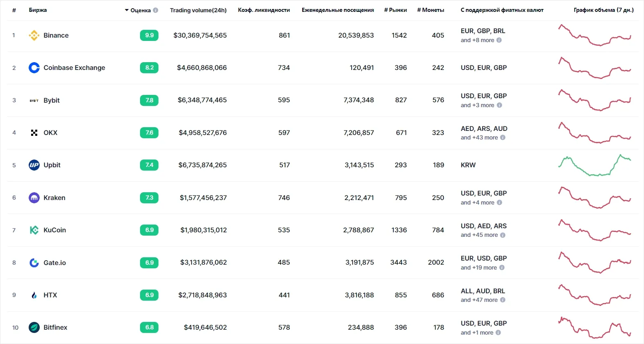Click Gate.io's 3443 markets value
The width and height of the screenshot is (644, 344).
click(399, 263)
